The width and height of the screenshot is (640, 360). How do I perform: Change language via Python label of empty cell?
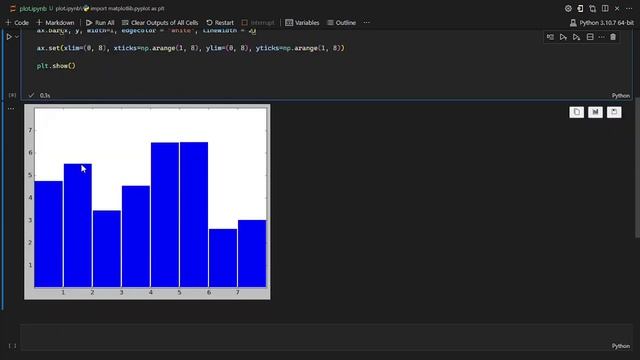pyautogui.click(x=620, y=346)
